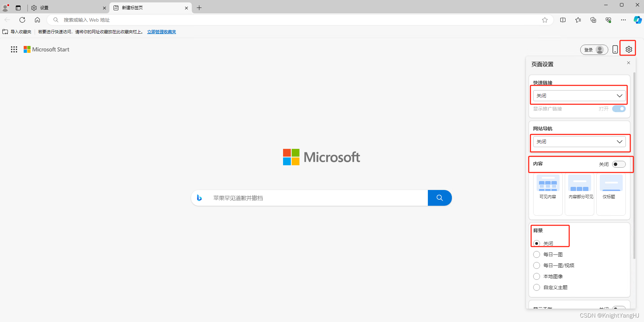
Task: Open the 网站导航 dropdown
Action: [x=579, y=142]
